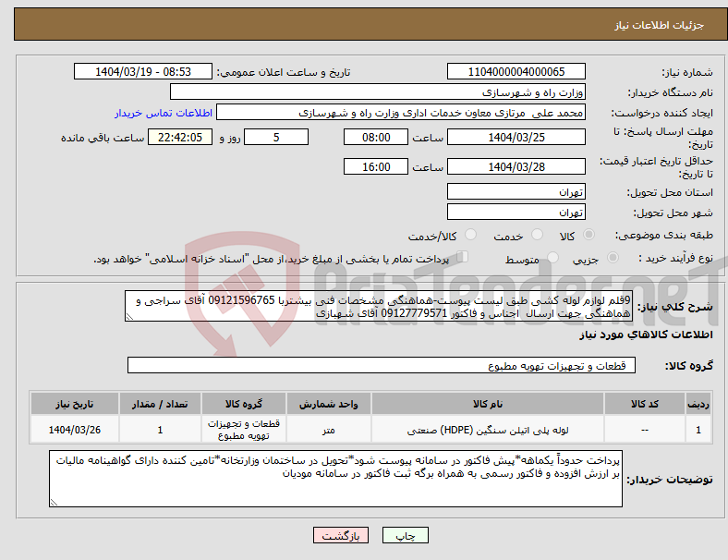Click the بازگشت (back) button
The height and width of the screenshot is (560, 728).
pyautogui.click(x=341, y=535)
